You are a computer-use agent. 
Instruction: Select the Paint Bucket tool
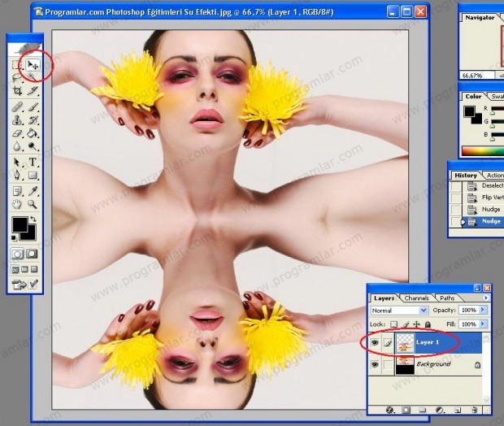coord(33,133)
